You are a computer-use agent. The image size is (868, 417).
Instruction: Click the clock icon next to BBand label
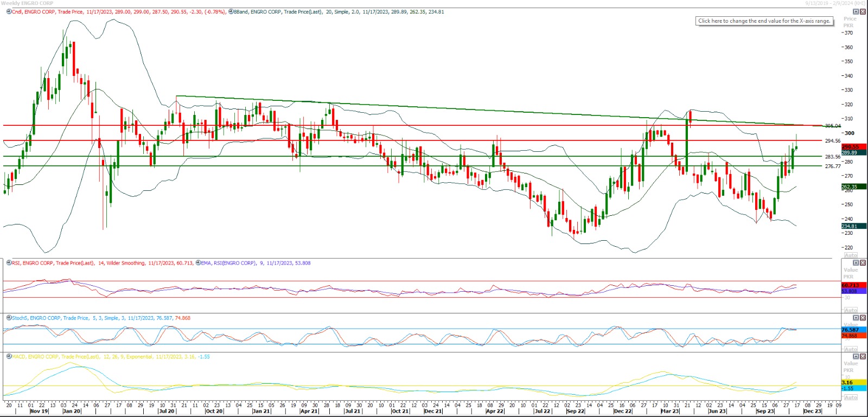[231, 12]
